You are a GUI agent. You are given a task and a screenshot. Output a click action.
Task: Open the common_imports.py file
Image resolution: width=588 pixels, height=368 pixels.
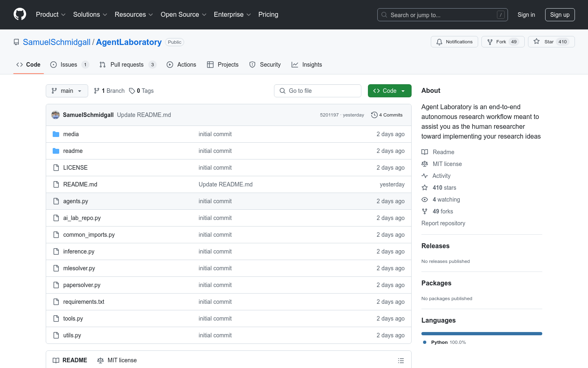89,235
